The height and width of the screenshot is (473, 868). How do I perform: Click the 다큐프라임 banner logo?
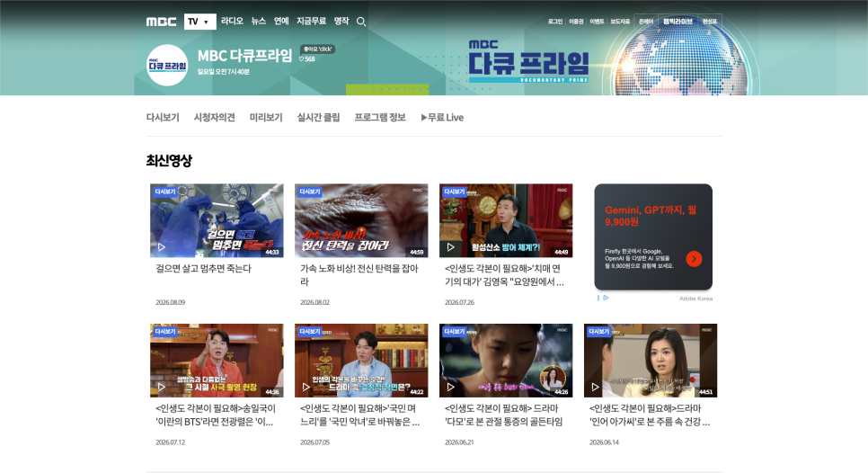click(x=528, y=61)
